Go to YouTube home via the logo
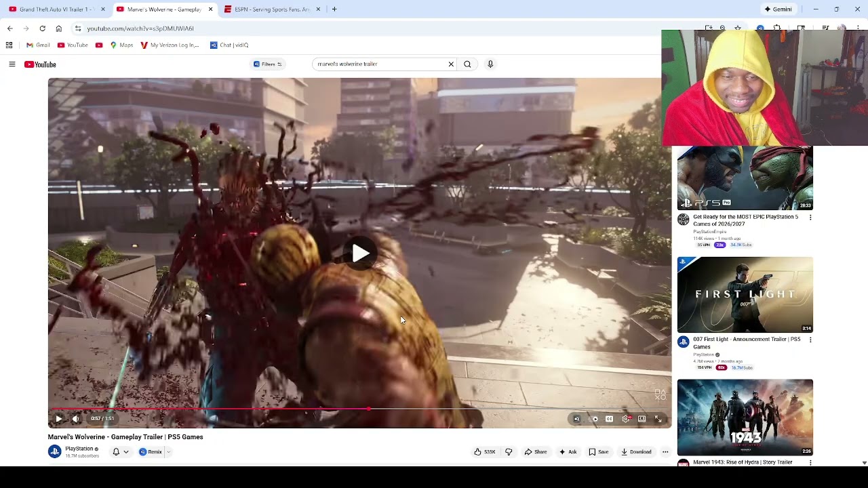Viewport: 868px width, 488px height. point(40,64)
